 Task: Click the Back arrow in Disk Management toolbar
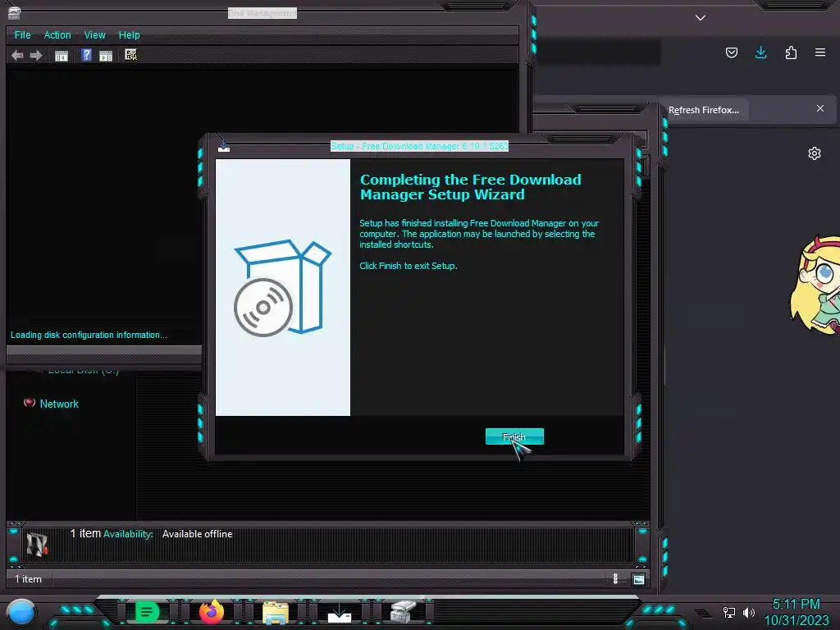click(17, 55)
